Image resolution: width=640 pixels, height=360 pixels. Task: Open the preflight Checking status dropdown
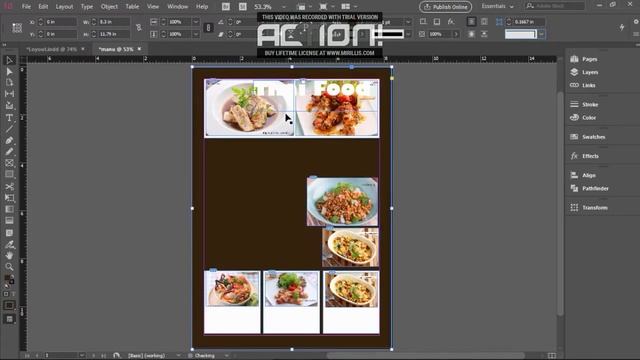point(227,356)
